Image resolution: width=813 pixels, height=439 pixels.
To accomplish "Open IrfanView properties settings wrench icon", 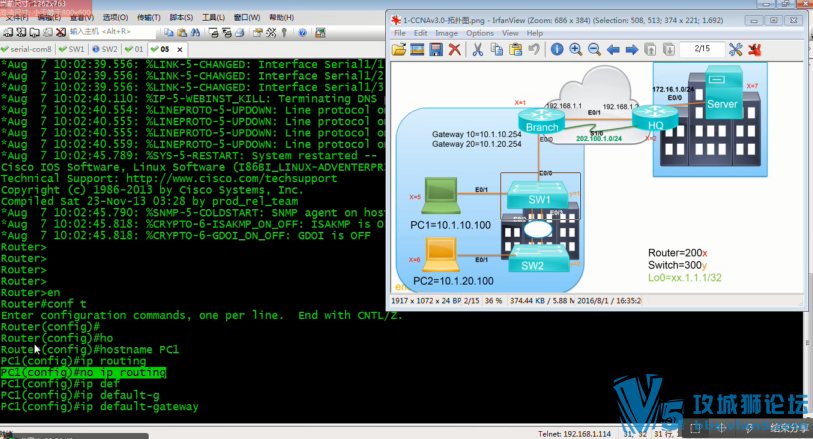I will [735, 50].
